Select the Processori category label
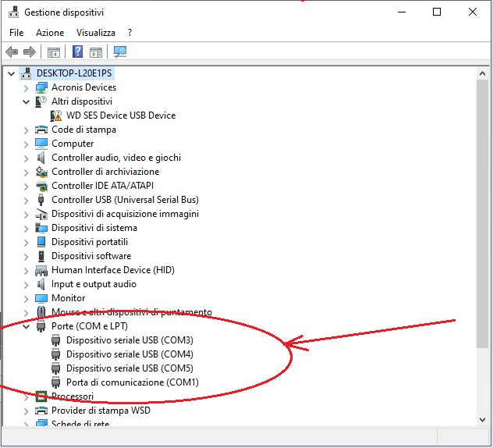 point(73,396)
